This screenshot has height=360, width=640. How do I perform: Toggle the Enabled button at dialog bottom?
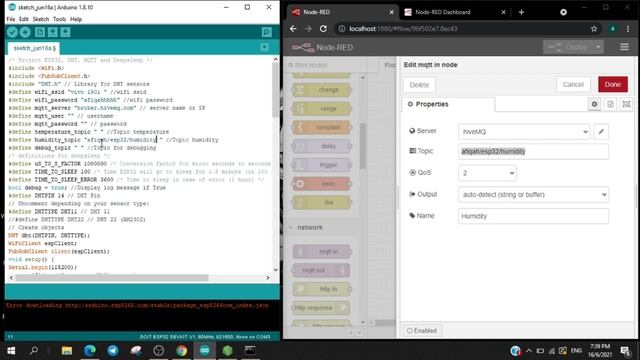(422, 331)
